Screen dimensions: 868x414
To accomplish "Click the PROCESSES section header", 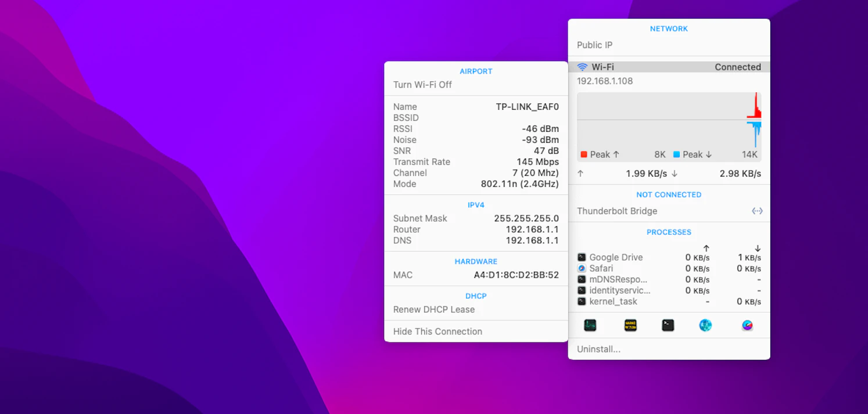I will 669,232.
